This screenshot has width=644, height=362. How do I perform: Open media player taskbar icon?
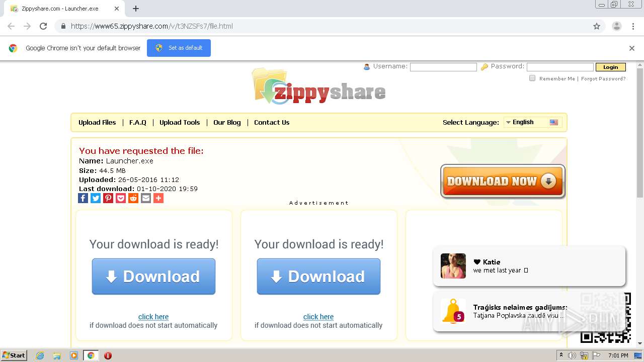pos(74,355)
